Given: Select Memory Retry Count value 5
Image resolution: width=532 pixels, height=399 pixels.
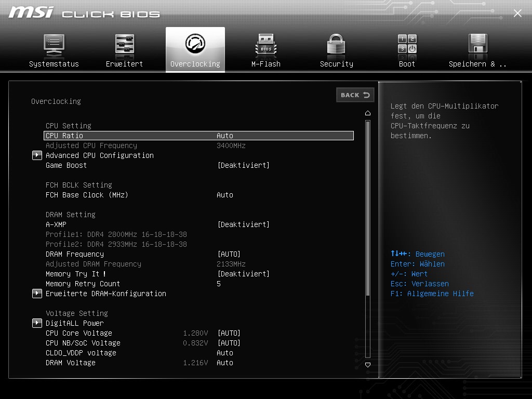Looking at the screenshot, I should click(219, 284).
